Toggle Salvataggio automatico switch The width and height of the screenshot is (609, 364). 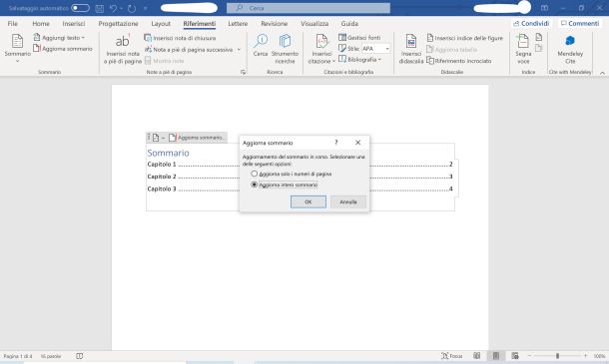point(80,8)
